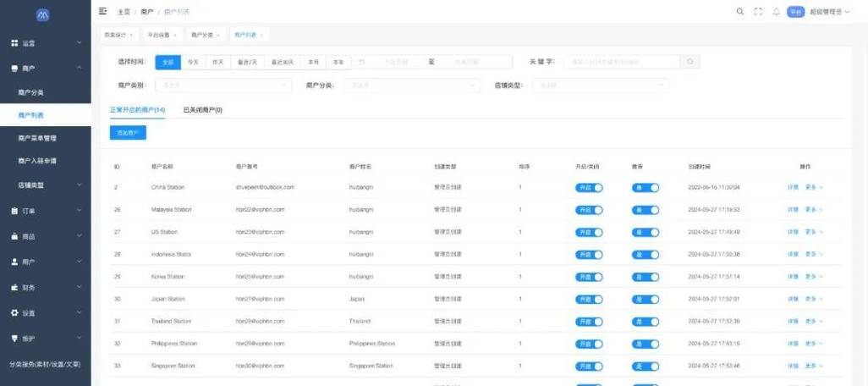Screen dimensions: 868x386
Task: Toggle 推荐 switch for China Station
Action: point(646,188)
